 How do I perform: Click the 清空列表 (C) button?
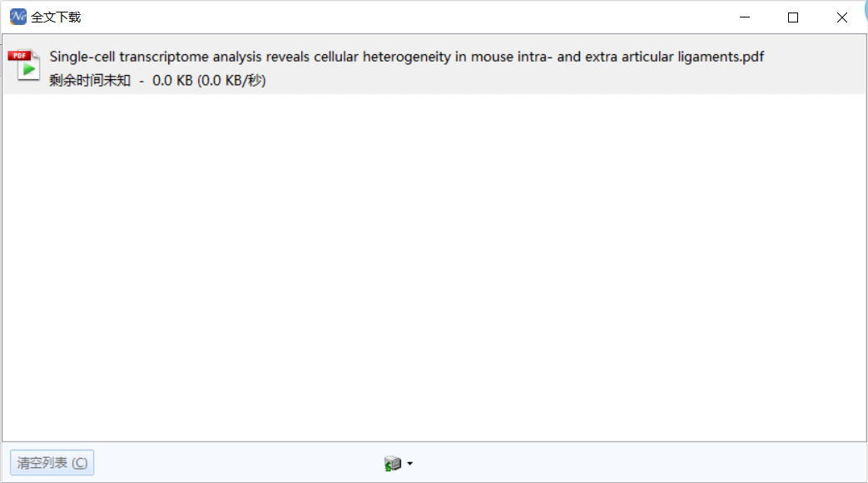52,462
